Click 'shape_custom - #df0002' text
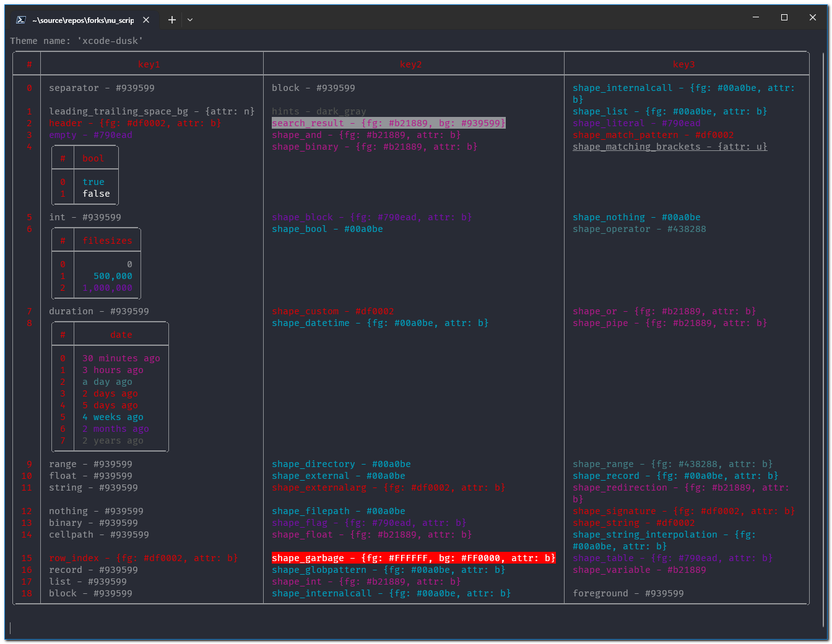Screen dimensions: 832x644 pos(333,311)
